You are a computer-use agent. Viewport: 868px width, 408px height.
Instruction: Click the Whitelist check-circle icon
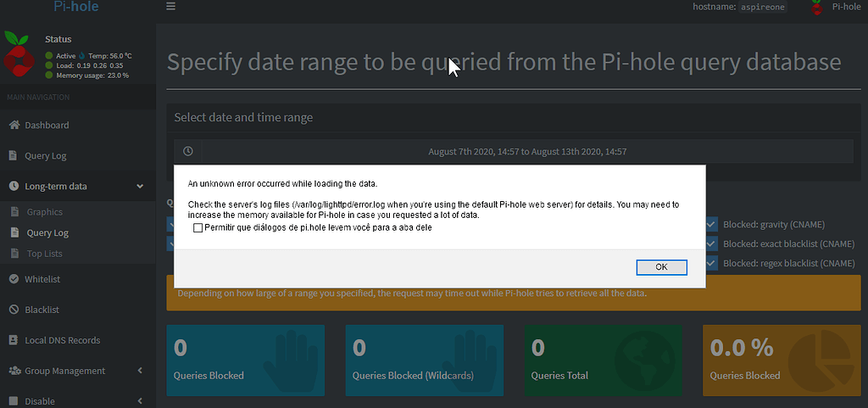click(14, 279)
